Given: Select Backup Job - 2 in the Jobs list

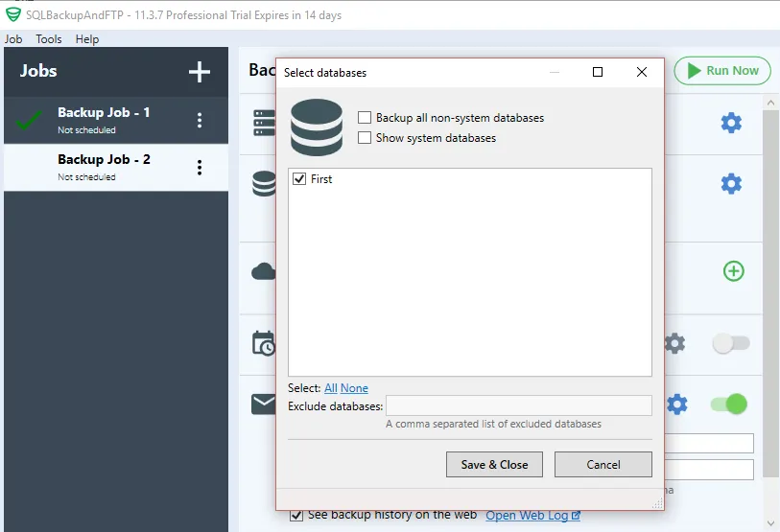Looking at the screenshot, I should [x=116, y=167].
